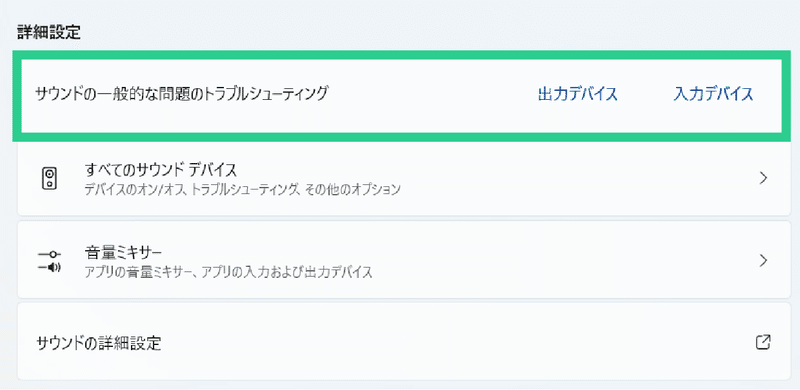800x390 pixels.
Task: Select the すべてのサウンド デバイス title
Action: (x=161, y=169)
